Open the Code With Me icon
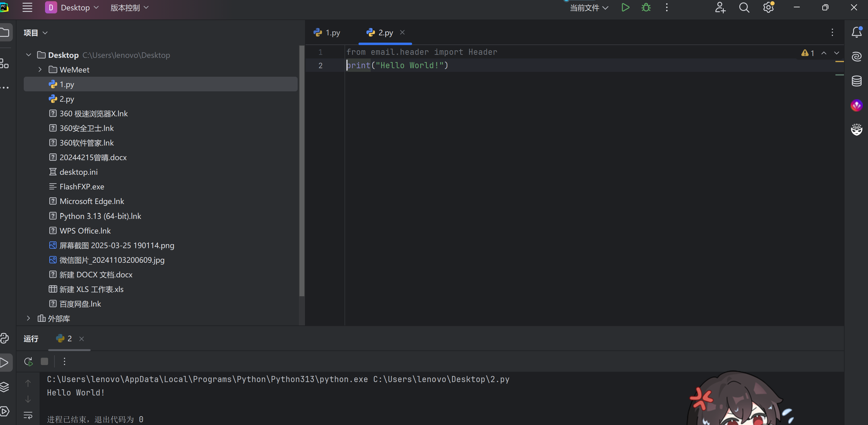Screen dimensions: 868x425 point(720,7)
